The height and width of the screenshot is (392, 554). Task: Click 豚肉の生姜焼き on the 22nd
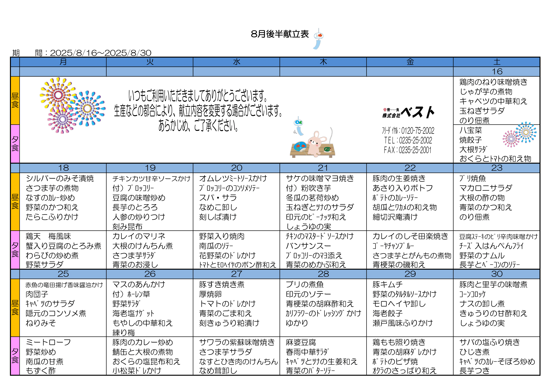pyautogui.click(x=399, y=179)
